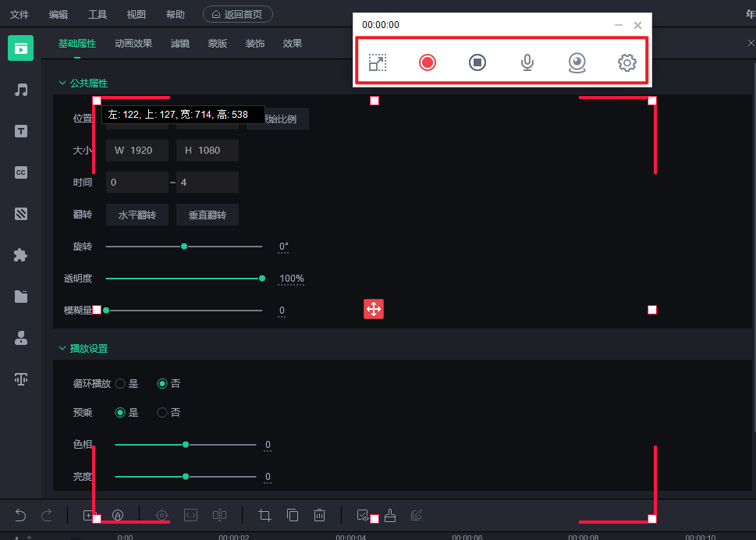756x540 pixels.
Task: Click the 旋转 slider handle
Action: point(184,247)
